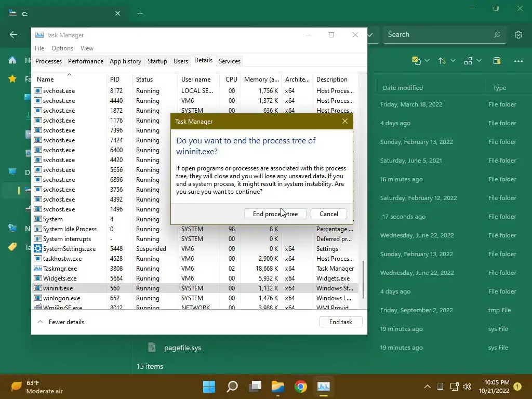
Task: Toggle the preview pane icon
Action: point(497,61)
